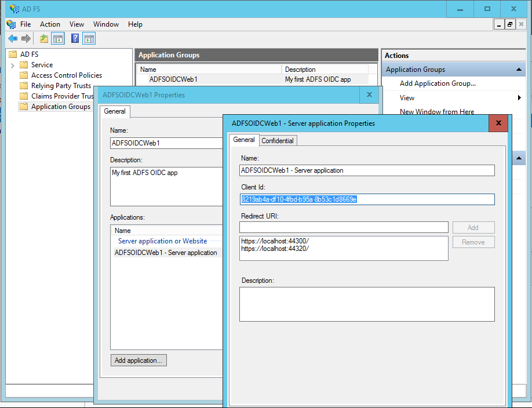Click the Relying Party Trusts folder icon
Screen dimensions: 532x408
pyautogui.click(x=24, y=86)
